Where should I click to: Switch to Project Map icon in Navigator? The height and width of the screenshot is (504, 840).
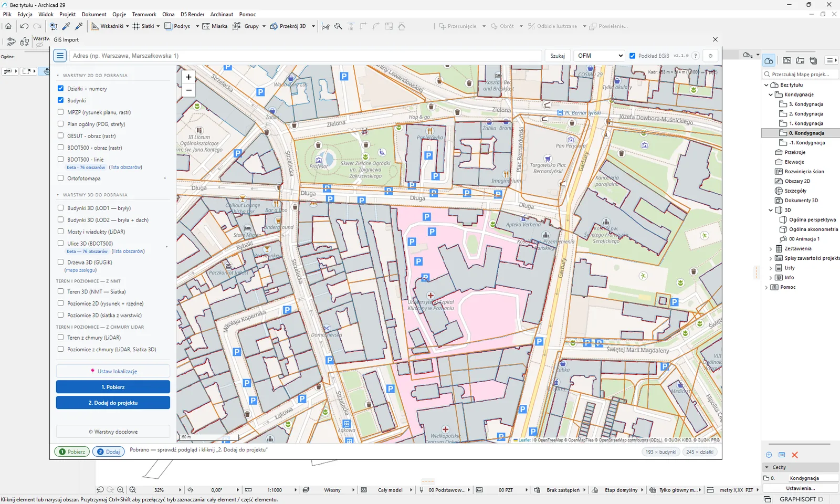pos(769,60)
